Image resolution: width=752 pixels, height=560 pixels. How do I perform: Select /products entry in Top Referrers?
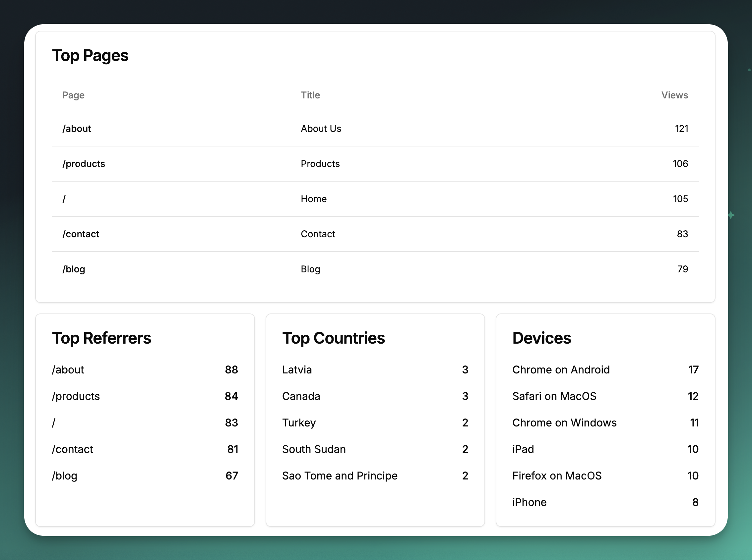point(76,396)
